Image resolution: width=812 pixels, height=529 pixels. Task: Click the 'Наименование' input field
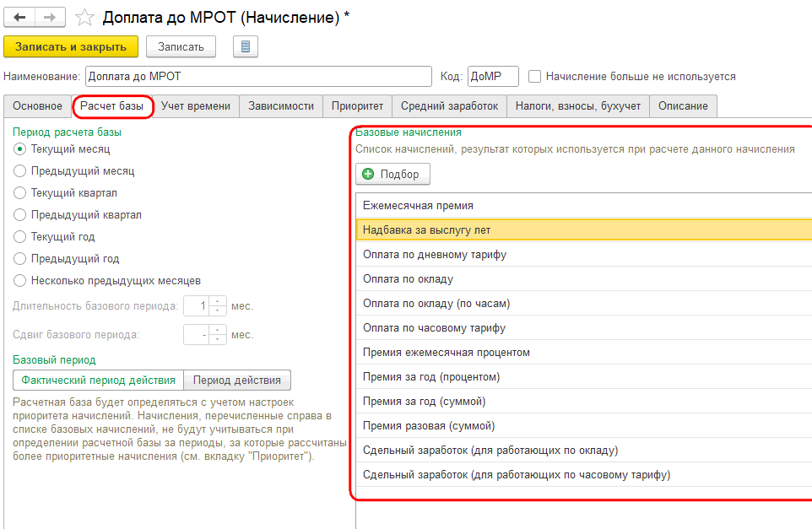258,77
